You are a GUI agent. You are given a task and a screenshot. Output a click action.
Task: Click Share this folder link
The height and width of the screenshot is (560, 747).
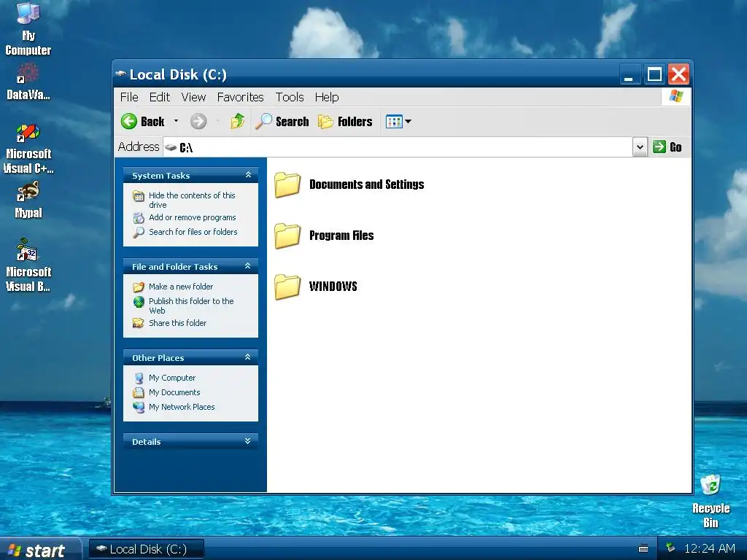point(177,323)
